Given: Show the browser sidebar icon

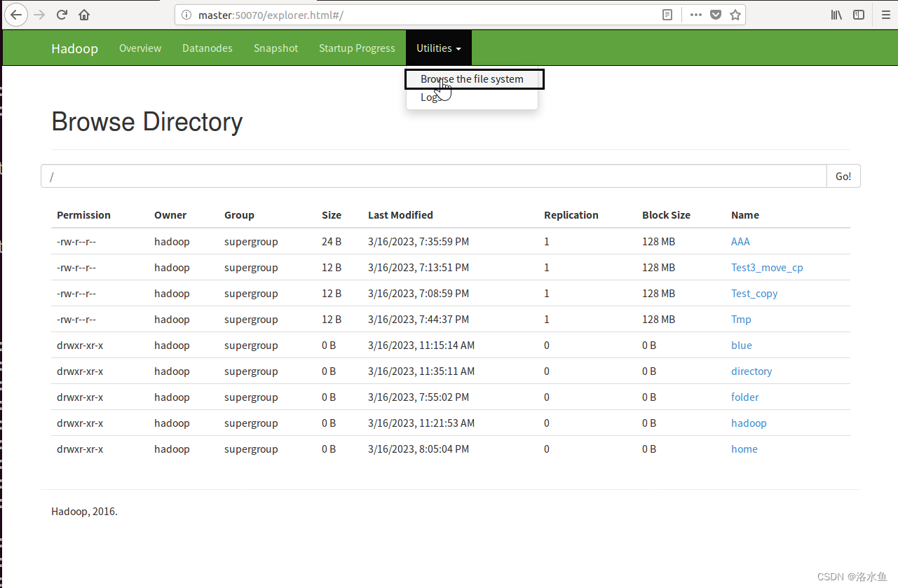Looking at the screenshot, I should point(859,15).
